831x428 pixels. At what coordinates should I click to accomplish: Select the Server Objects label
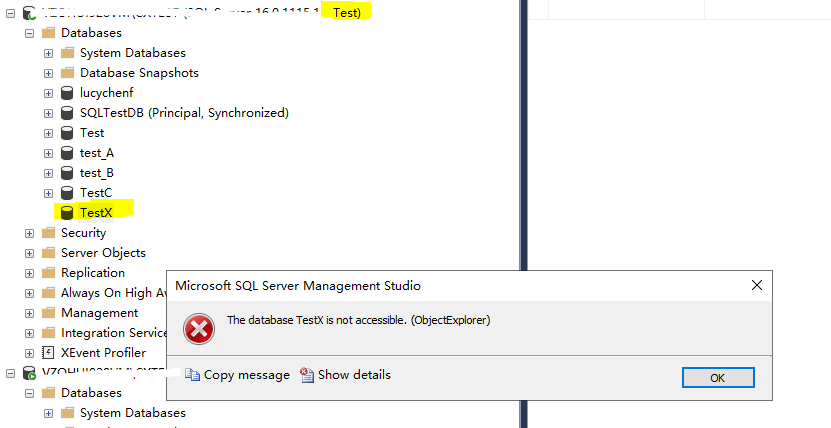point(103,253)
